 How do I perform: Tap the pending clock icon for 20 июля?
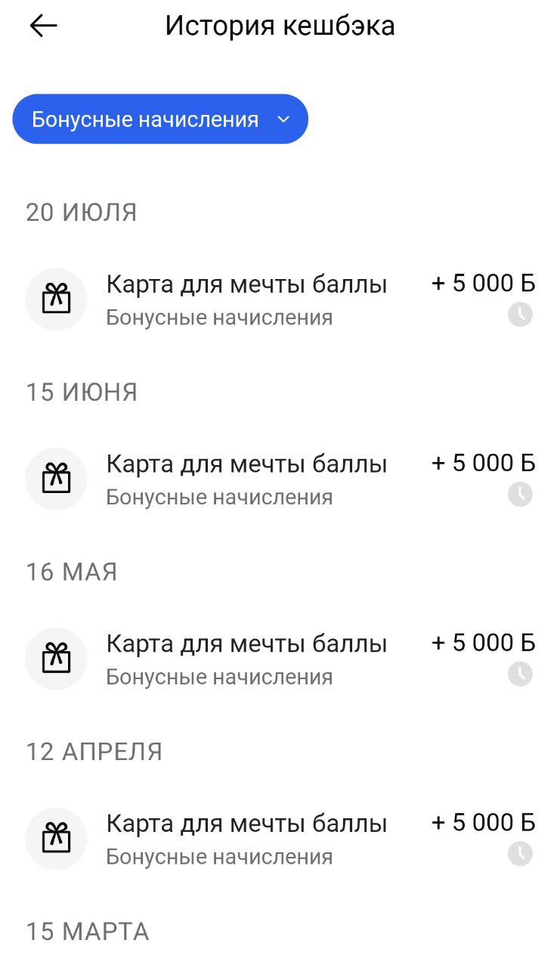pyautogui.click(x=520, y=315)
